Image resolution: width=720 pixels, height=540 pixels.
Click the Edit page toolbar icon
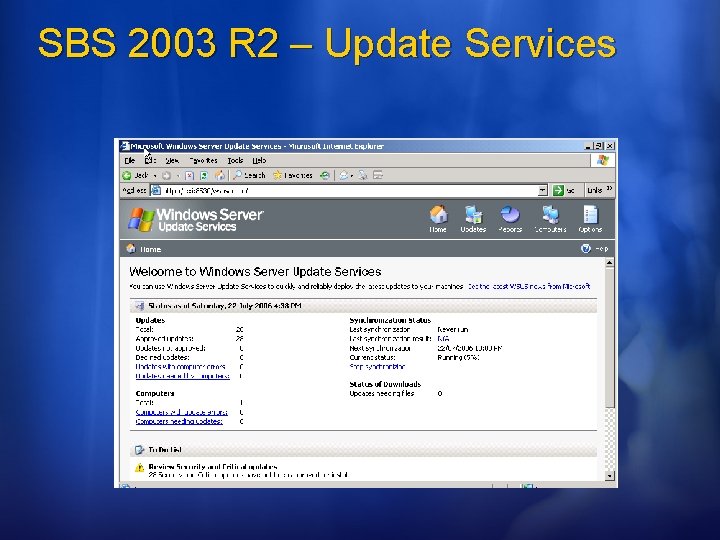[378, 175]
